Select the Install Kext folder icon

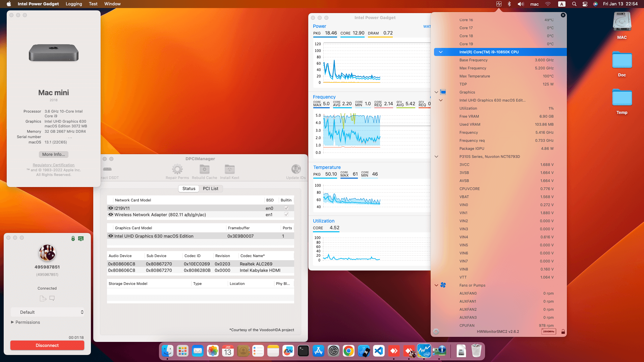pos(229,170)
